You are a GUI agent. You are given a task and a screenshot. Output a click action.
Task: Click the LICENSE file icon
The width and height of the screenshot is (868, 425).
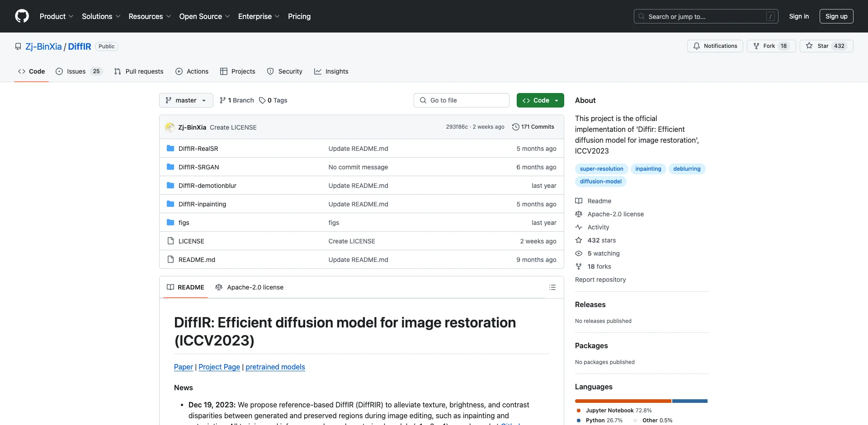(170, 241)
